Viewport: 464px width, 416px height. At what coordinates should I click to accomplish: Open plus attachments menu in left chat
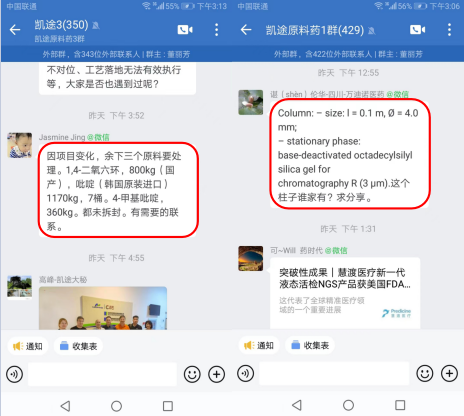[216, 374]
